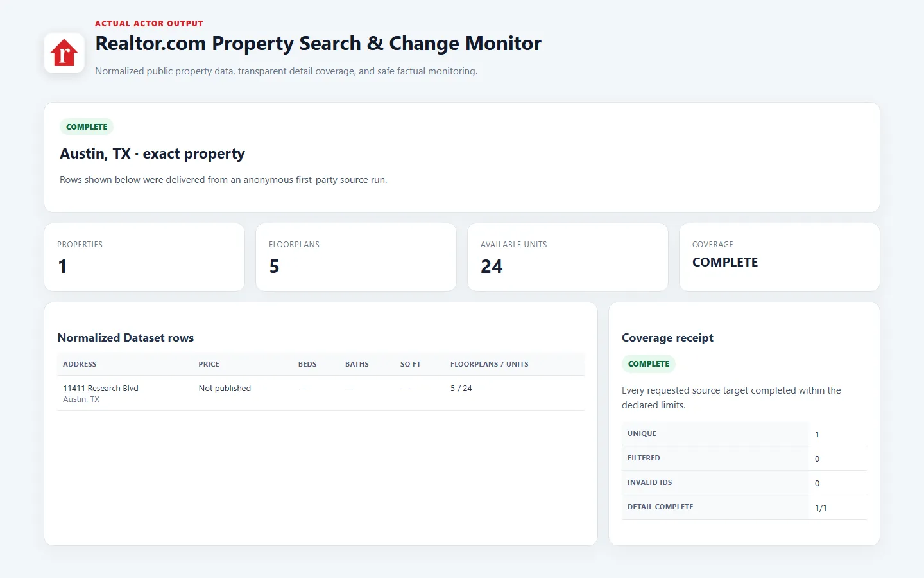Click the INVALID IDS row label

pyautogui.click(x=650, y=482)
